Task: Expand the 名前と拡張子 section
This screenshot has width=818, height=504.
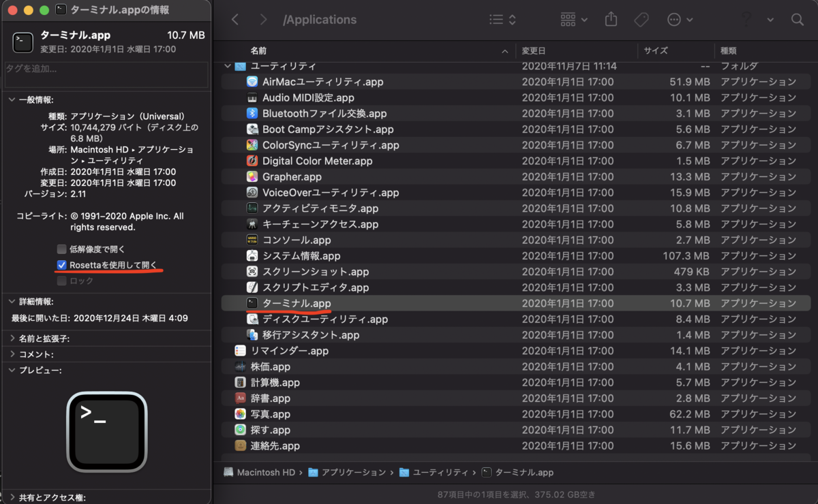Action: (x=12, y=338)
